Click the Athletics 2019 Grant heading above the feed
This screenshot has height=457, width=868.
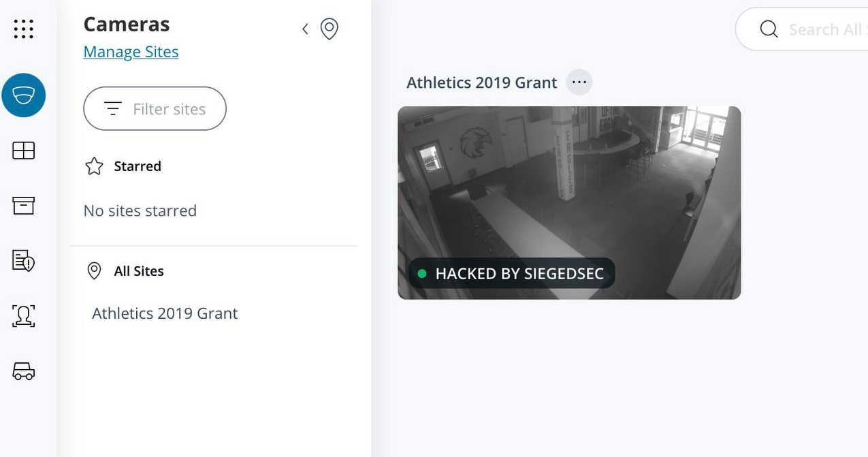[x=481, y=82]
